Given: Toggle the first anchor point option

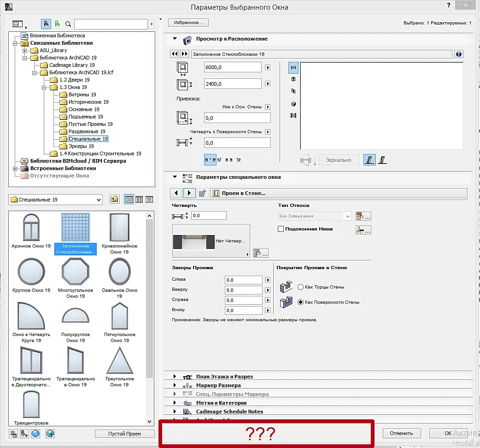Looking at the screenshot, I should tap(210, 160).
